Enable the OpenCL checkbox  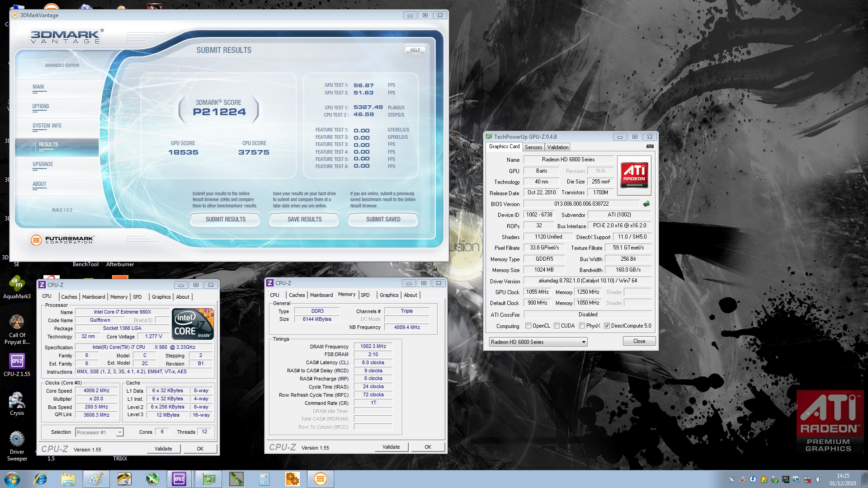click(528, 326)
